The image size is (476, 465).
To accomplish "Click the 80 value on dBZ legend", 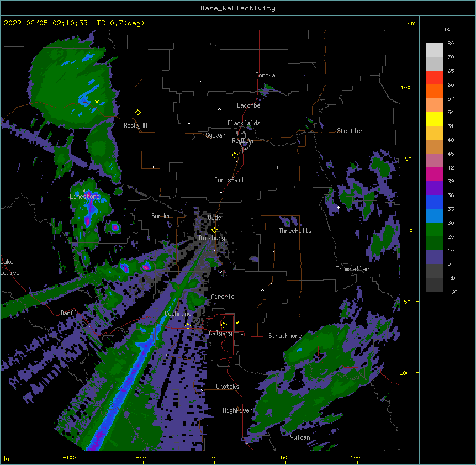I will (451, 44).
